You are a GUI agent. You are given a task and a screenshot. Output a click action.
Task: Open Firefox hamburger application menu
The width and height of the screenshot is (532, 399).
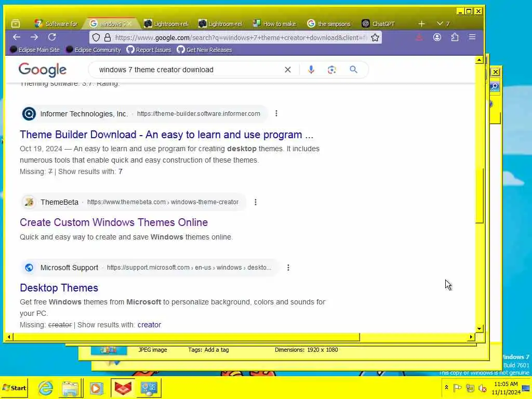coord(472,37)
